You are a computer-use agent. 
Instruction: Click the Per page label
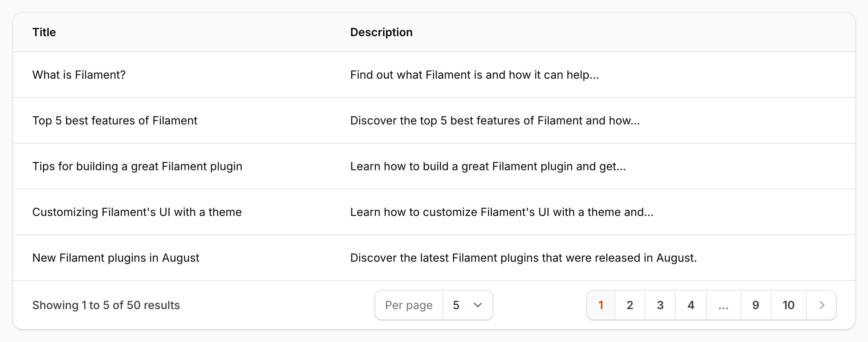[x=409, y=305]
